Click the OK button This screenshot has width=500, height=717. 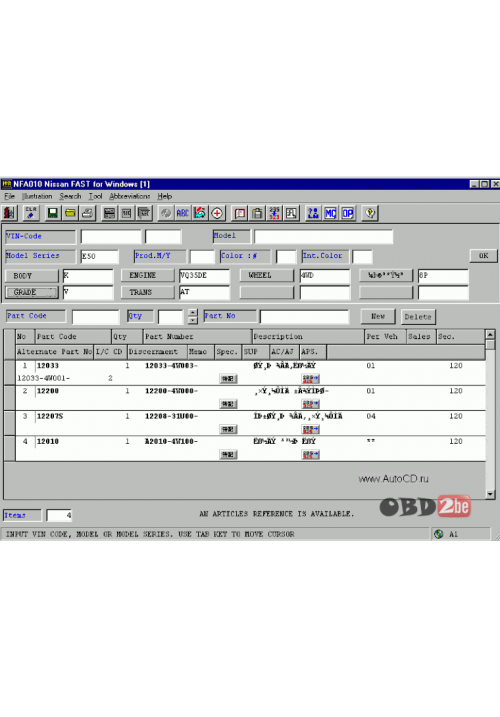click(483, 256)
